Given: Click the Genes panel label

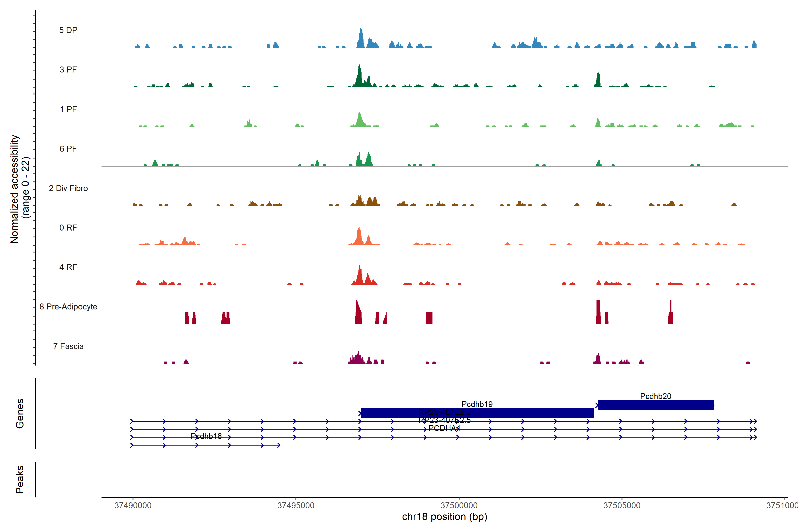Looking at the screenshot, I should click(20, 414).
